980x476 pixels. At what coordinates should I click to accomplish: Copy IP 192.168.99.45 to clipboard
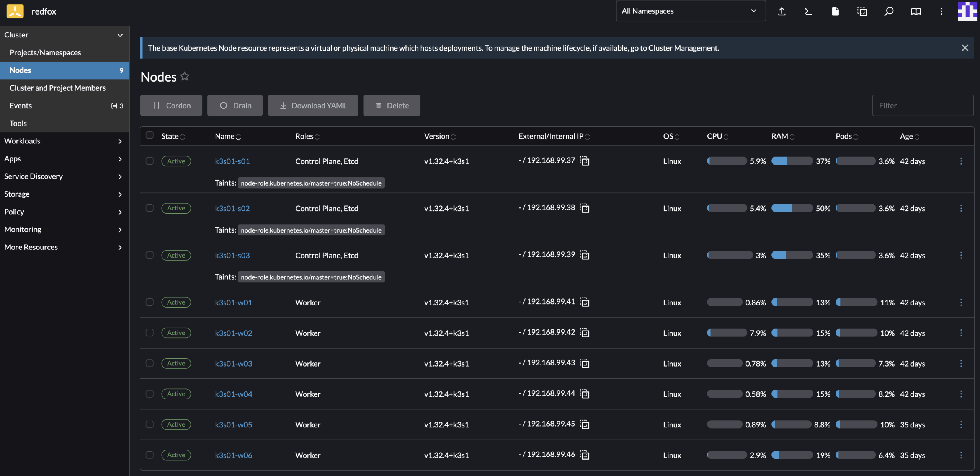point(585,424)
